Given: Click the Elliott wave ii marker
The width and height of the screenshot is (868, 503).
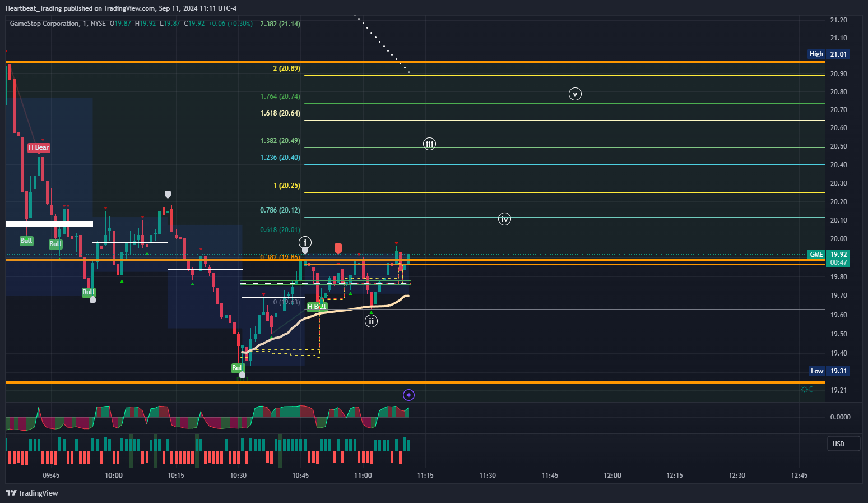Looking at the screenshot, I should (x=371, y=321).
